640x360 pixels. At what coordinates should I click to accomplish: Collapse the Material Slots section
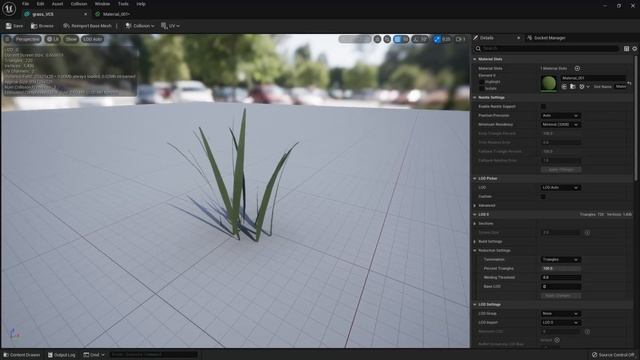(x=475, y=59)
